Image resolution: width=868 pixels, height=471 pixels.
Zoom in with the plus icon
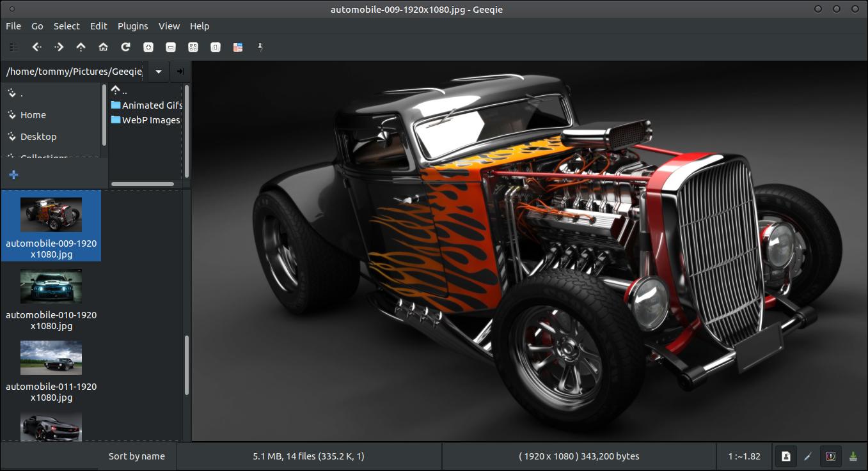[148, 47]
